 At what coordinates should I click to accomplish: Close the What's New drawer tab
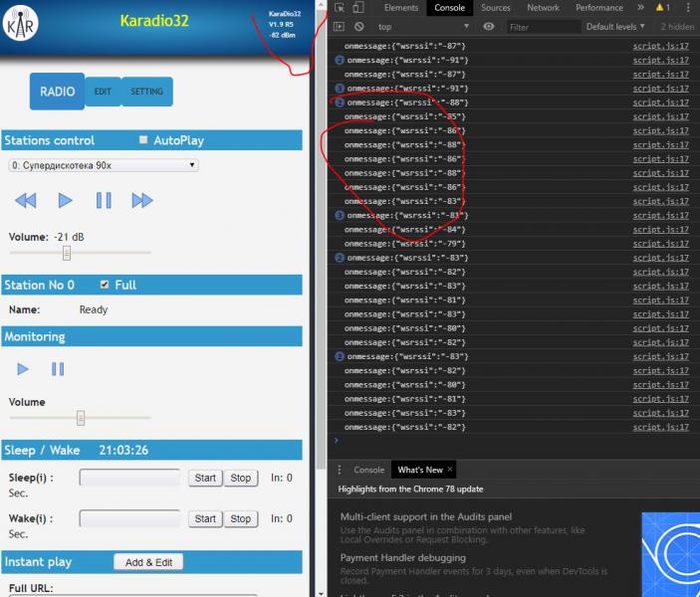(450, 469)
